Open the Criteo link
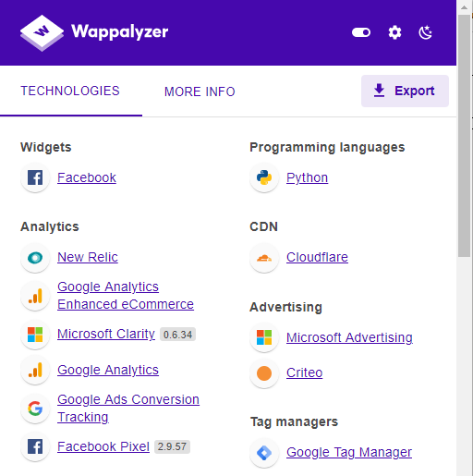This screenshot has width=473, height=476. tap(304, 372)
